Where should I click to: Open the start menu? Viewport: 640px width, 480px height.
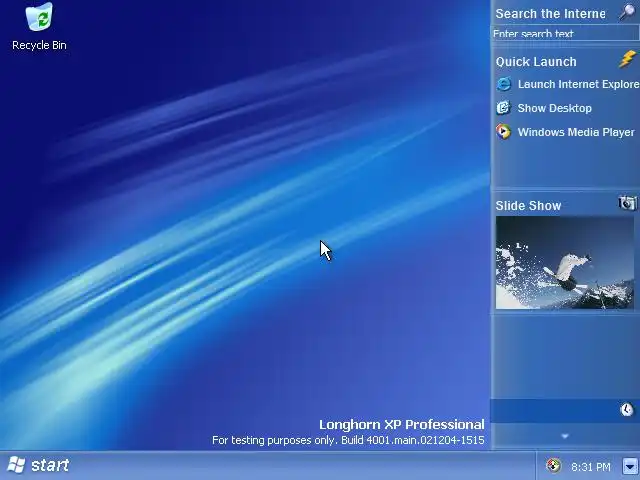click(38, 465)
